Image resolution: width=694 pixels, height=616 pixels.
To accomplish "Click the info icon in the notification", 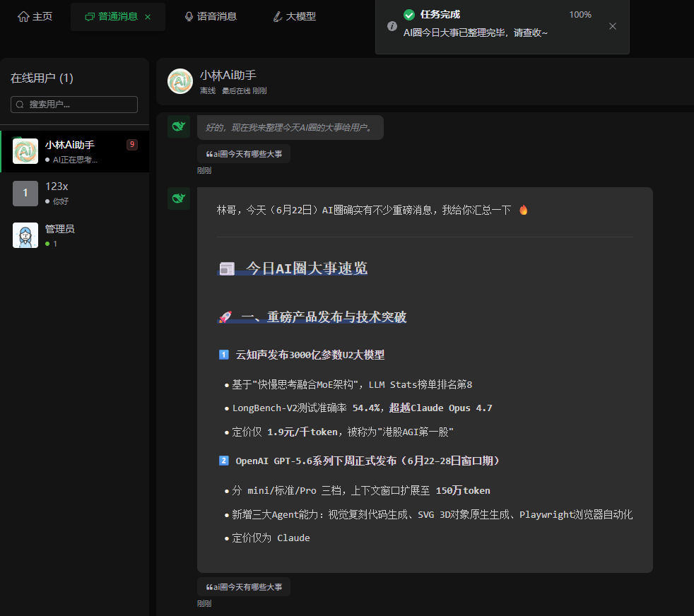I will point(392,26).
